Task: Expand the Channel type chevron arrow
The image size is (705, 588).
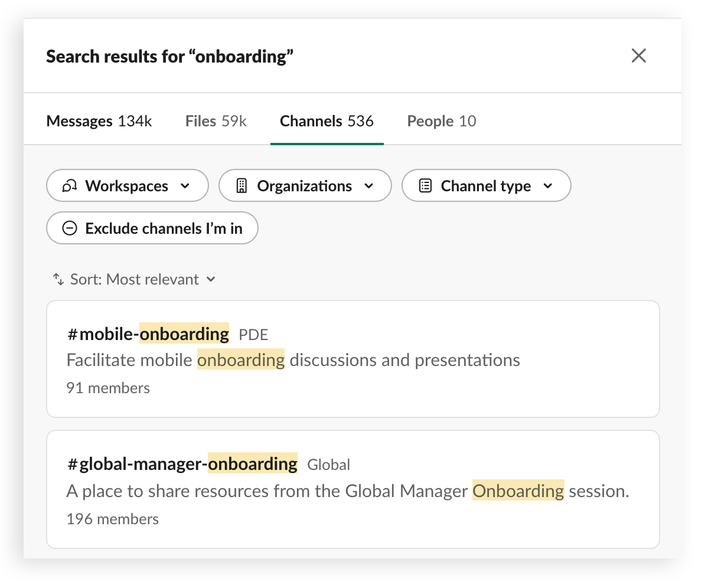Action: tap(547, 186)
